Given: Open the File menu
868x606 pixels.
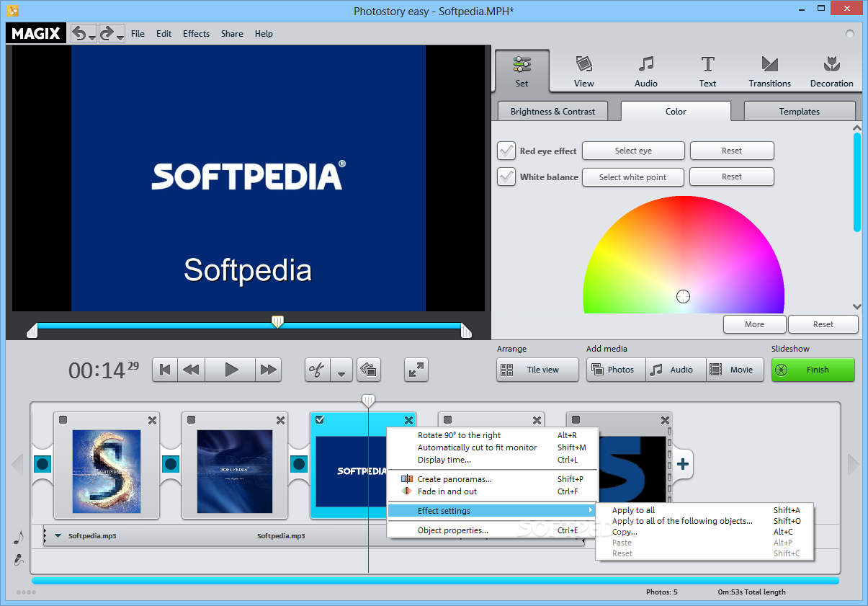Looking at the screenshot, I should tap(138, 33).
